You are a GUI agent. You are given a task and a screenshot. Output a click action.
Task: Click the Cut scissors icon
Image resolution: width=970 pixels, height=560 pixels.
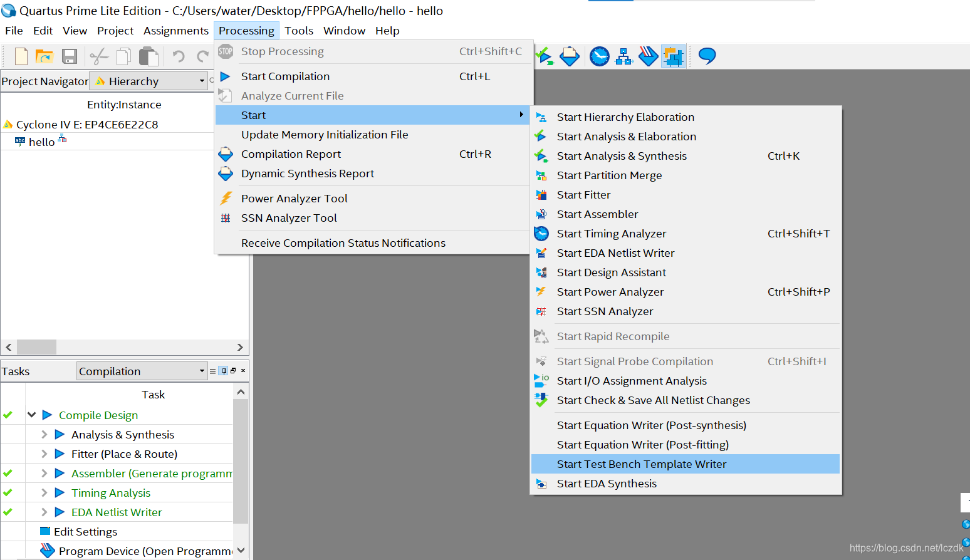99,56
